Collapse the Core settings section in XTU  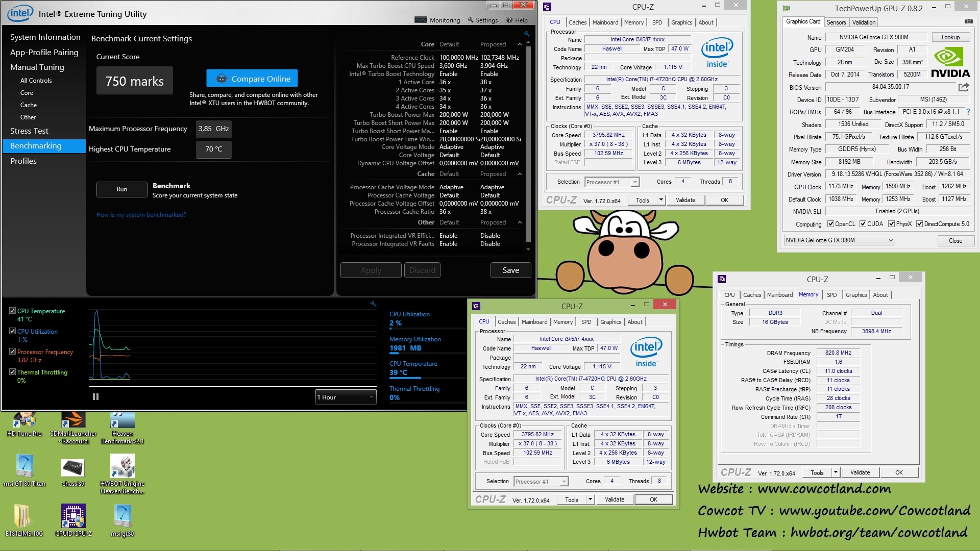(x=520, y=44)
